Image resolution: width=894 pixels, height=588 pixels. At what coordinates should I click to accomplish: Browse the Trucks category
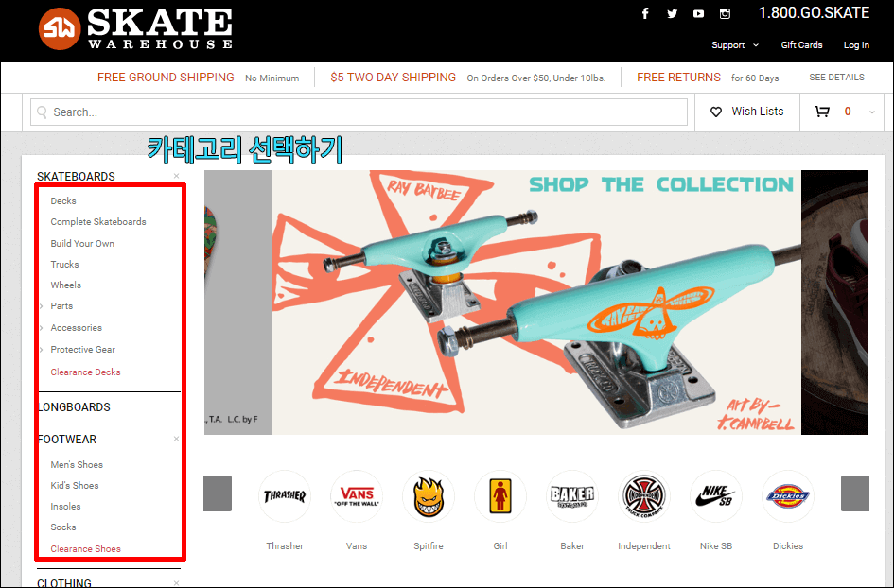point(64,265)
